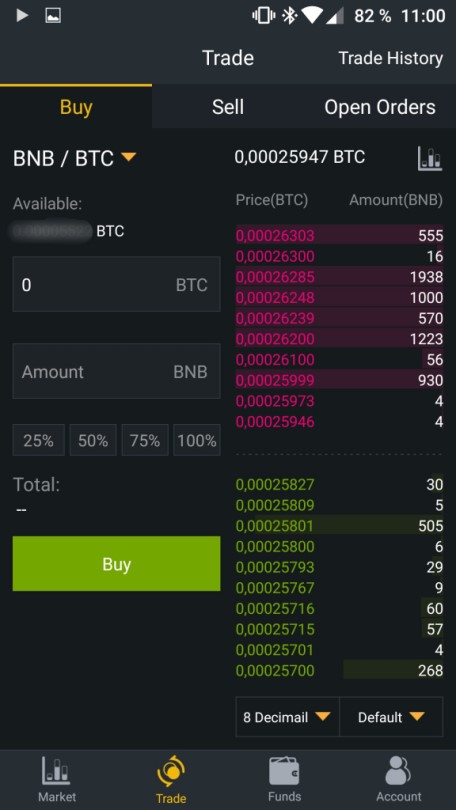Expand the BNB / BTC pair dropdown
This screenshot has width=456, height=810.
(74, 158)
